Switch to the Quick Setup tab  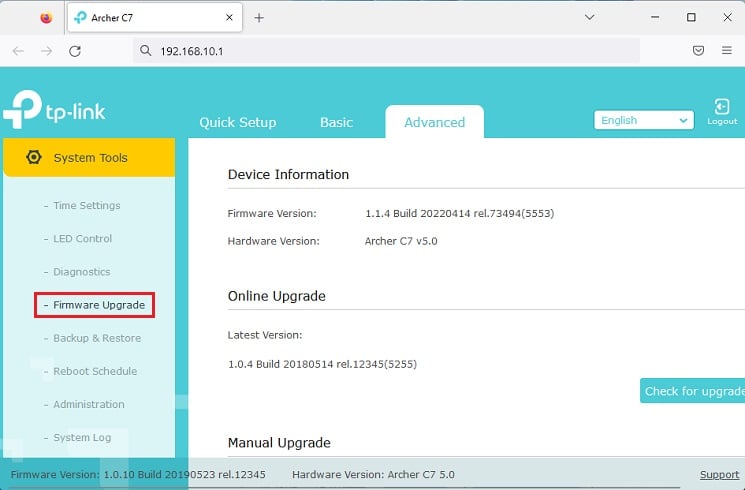[238, 123]
